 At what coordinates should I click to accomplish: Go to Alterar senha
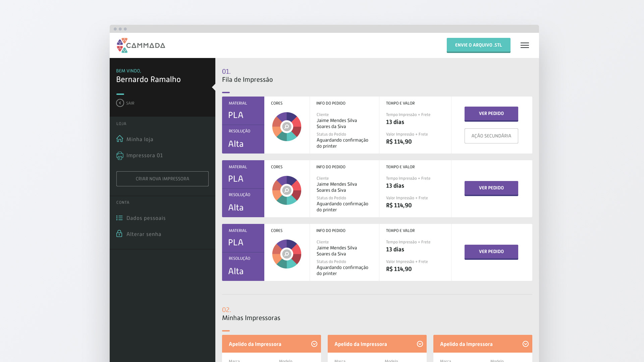coord(144,234)
